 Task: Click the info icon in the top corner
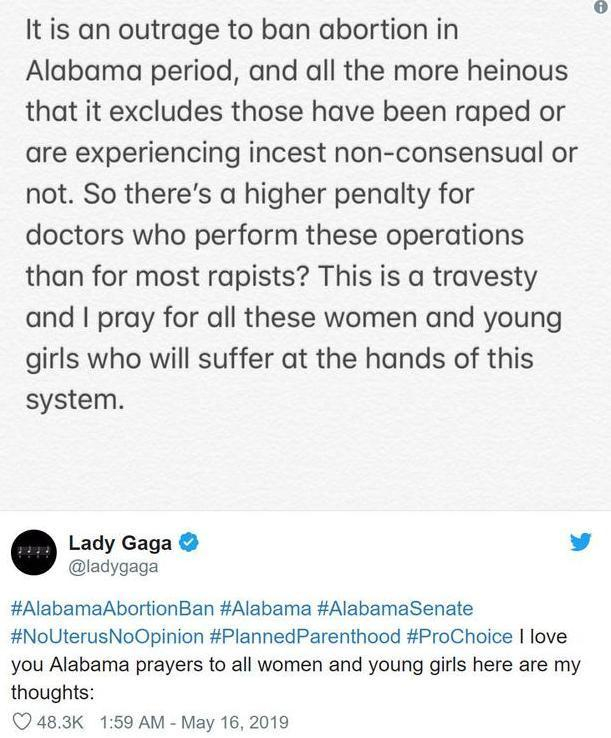click(x=601, y=9)
